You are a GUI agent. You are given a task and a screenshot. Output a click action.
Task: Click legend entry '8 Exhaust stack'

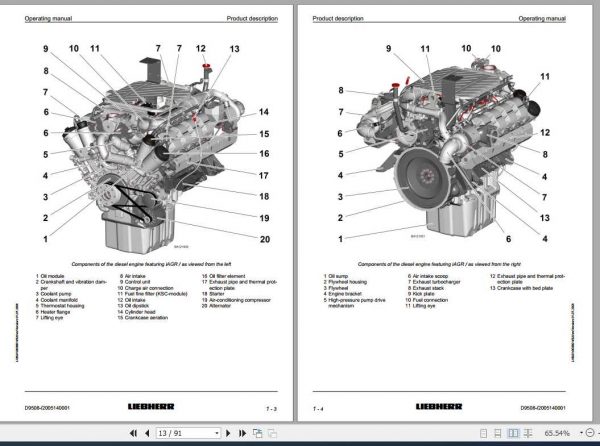pos(426,288)
